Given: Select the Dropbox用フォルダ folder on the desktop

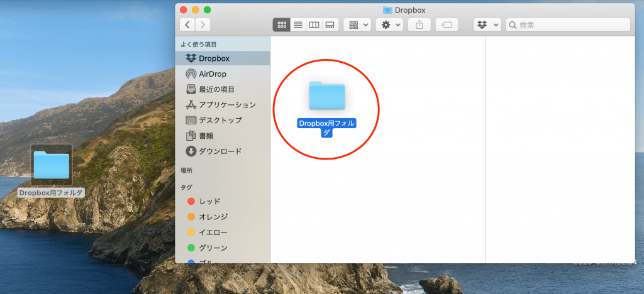Looking at the screenshot, I should click(52, 165).
